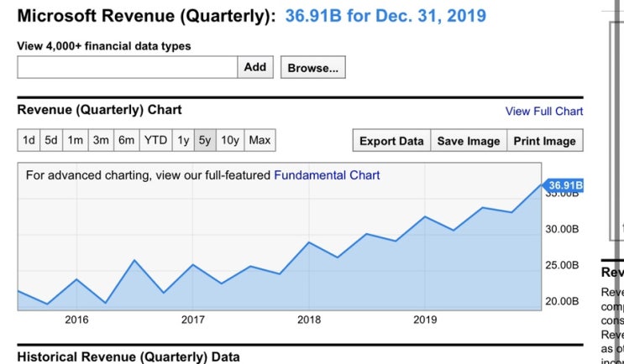Click the 20.00B y-axis label
This screenshot has width=624, height=364.
(562, 301)
